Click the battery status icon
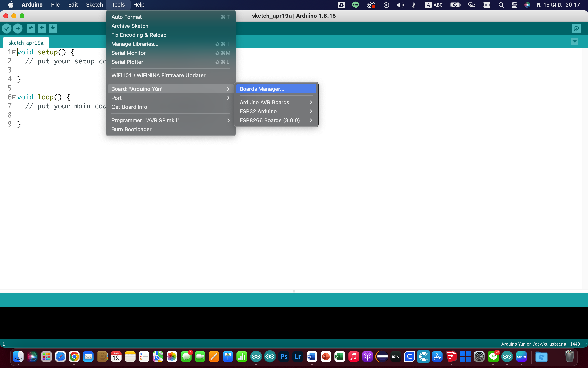 click(x=455, y=5)
